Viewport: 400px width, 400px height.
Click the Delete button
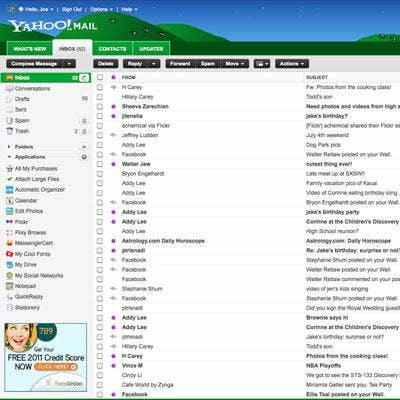coord(106,64)
